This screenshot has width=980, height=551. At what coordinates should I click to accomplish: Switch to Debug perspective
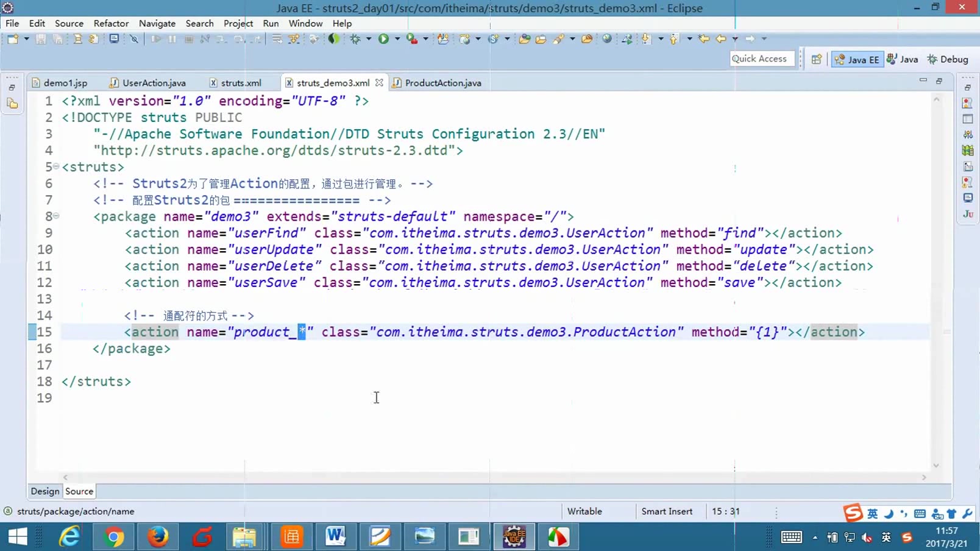coord(948,59)
